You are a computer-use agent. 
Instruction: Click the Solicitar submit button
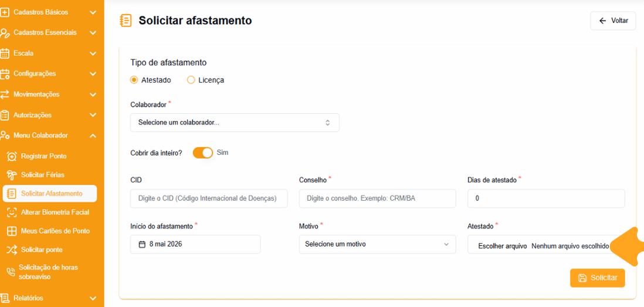point(598,278)
